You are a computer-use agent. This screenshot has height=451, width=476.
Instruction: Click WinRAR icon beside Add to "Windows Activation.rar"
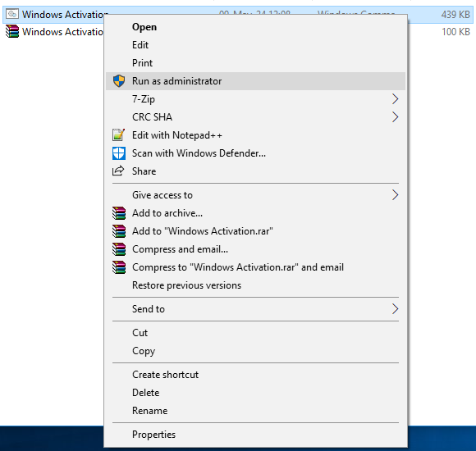tap(119, 231)
